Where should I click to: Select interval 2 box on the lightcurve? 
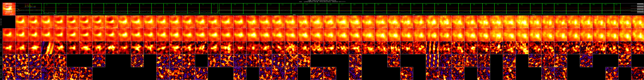tap(50, 9)
